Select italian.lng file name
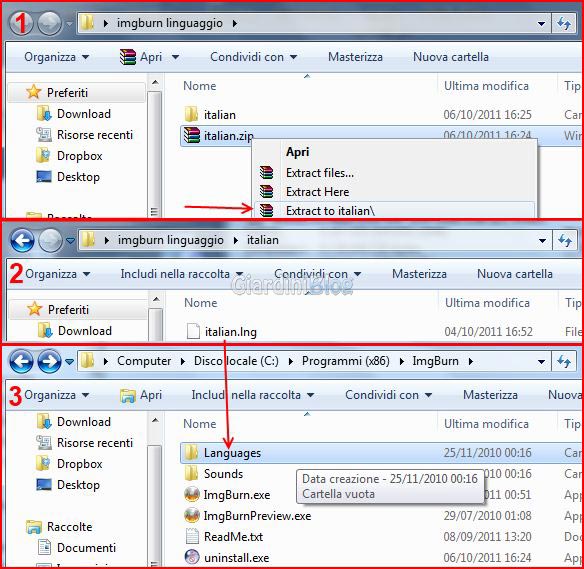 231,331
